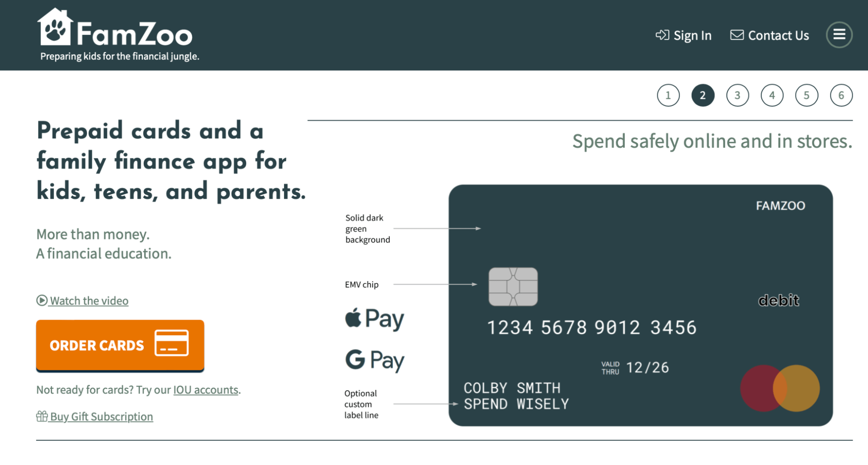Screen dimensions: 868x465
Task: Click the Mastercard logo on the card
Action: point(779,388)
